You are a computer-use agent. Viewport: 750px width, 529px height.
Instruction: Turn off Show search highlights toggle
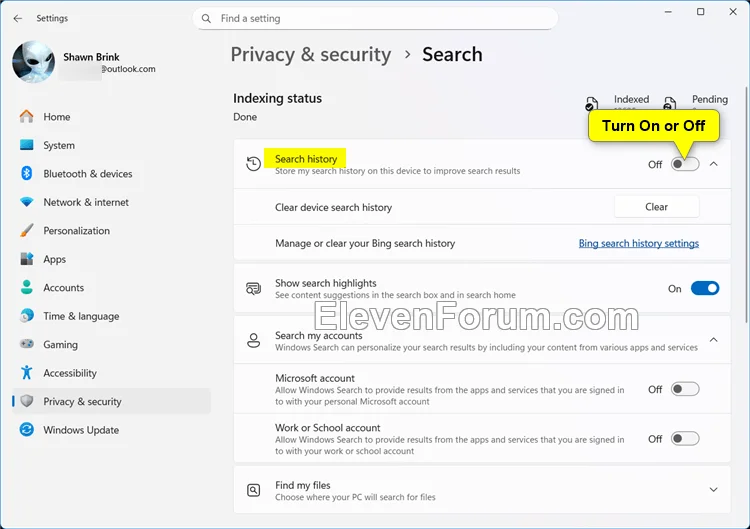pos(705,288)
